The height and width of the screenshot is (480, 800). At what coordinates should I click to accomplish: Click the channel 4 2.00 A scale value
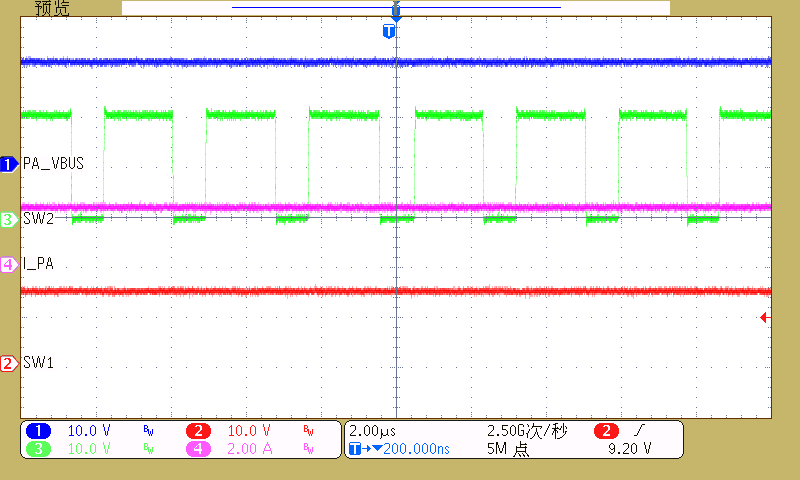[249, 450]
